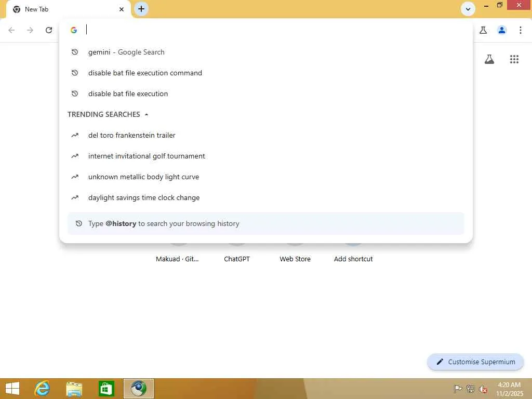Select 'daylight savings time clock change' trending search
Image resolution: width=532 pixels, height=399 pixels.
[x=266, y=197]
